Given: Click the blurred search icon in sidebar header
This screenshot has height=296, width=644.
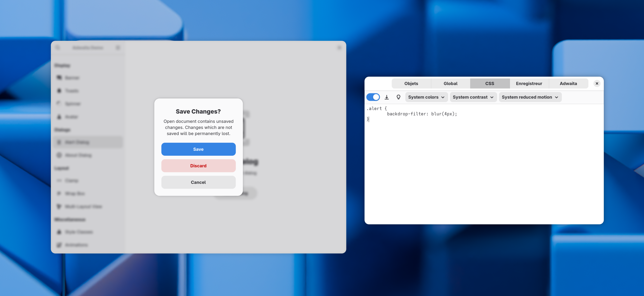Looking at the screenshot, I should pyautogui.click(x=58, y=47).
